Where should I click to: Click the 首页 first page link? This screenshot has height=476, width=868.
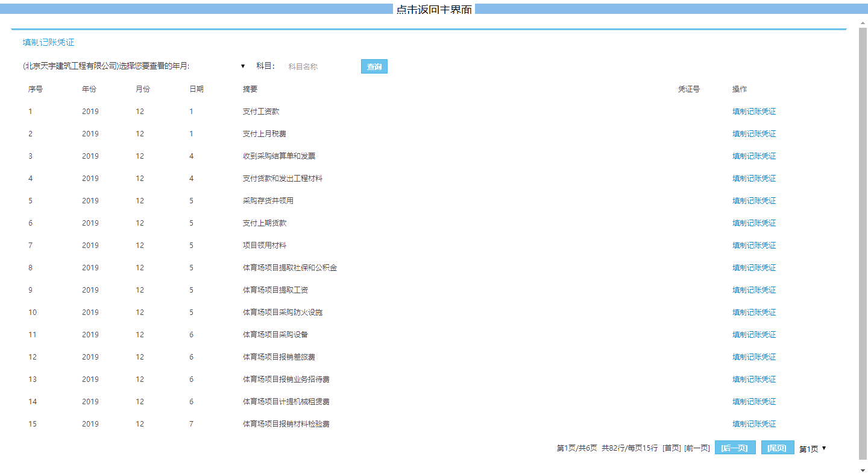click(x=671, y=448)
